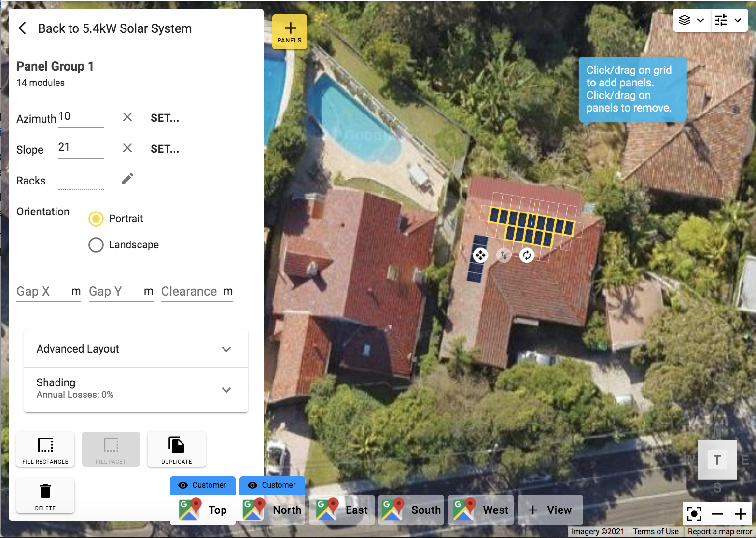Click the blue panel array on the west roof
Screen dimensions: 756x538
click(477, 258)
